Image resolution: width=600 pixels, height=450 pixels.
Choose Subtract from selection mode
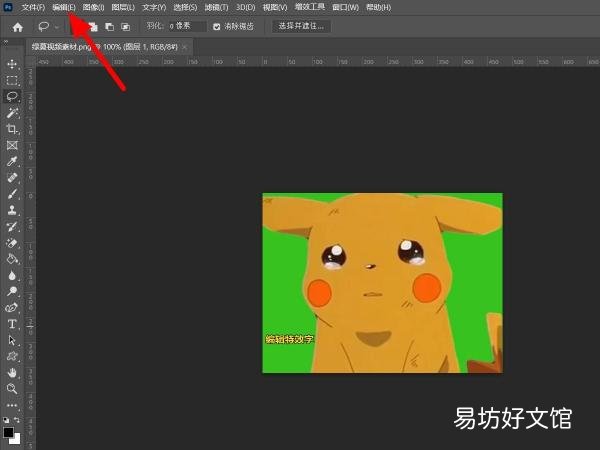(x=109, y=26)
